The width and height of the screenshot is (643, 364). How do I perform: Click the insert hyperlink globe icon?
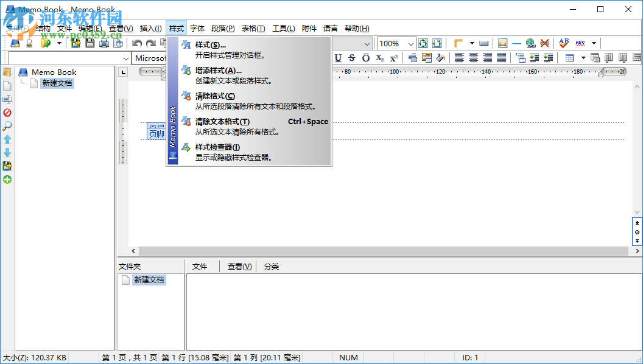tap(530, 43)
